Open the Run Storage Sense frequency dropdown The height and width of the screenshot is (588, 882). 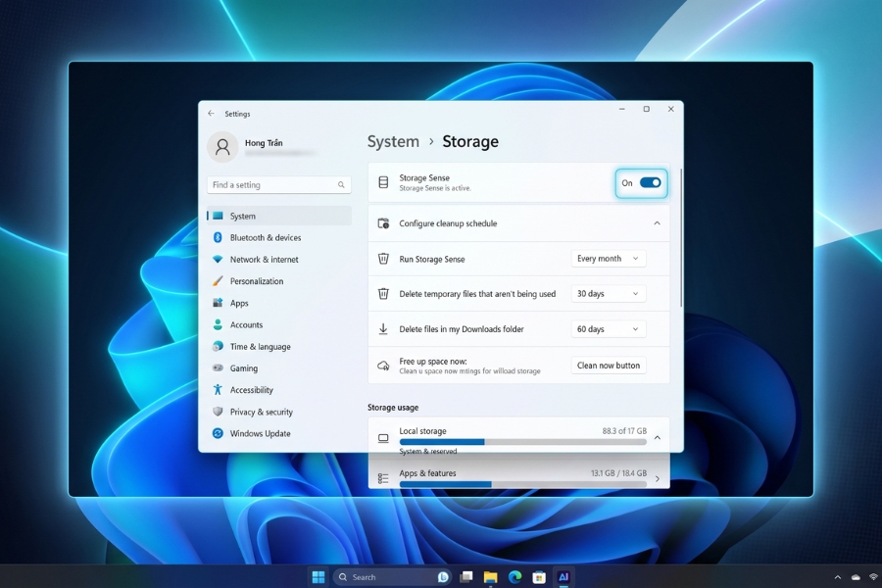click(x=608, y=259)
